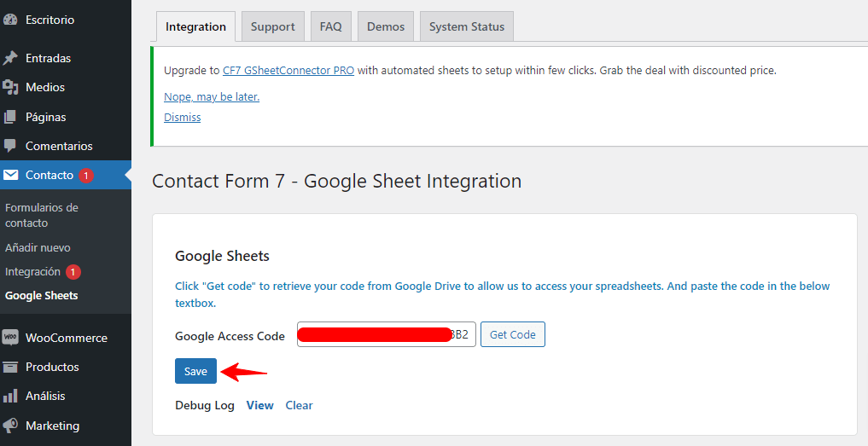Go to Medios library

click(45, 88)
